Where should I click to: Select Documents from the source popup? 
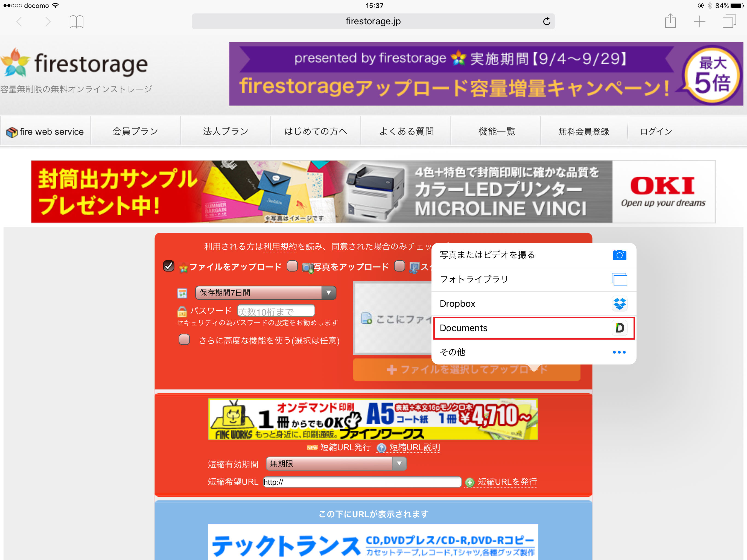tap(533, 328)
